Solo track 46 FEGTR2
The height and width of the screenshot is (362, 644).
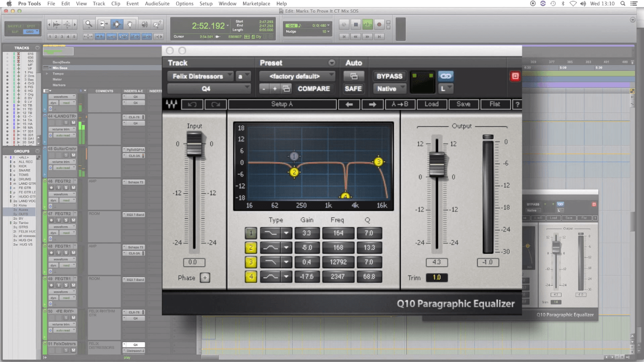point(66,188)
